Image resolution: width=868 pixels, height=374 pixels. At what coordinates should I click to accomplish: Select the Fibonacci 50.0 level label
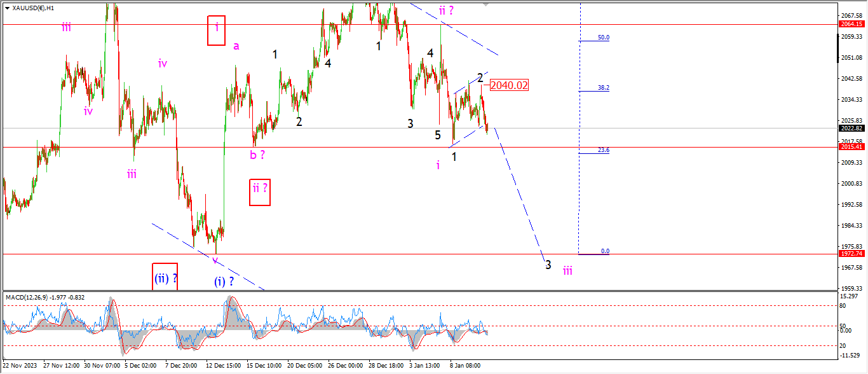pos(604,38)
